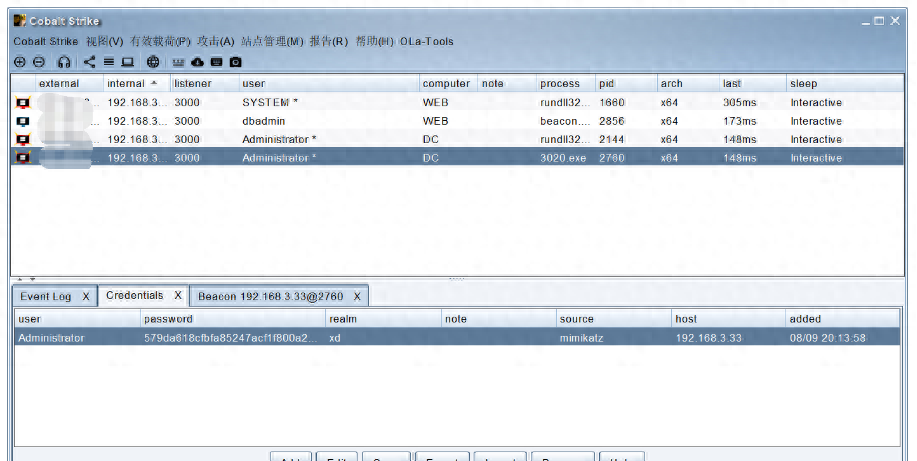917x461 pixels.
Task: Click the cloud download icon
Action: (x=198, y=61)
